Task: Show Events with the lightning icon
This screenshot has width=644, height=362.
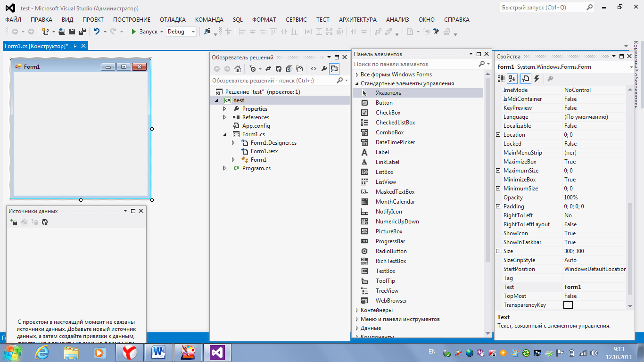Action: [537, 79]
